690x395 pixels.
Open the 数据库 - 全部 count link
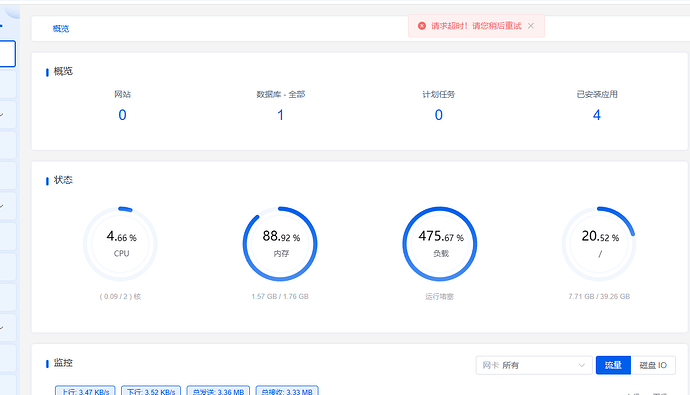click(x=280, y=115)
